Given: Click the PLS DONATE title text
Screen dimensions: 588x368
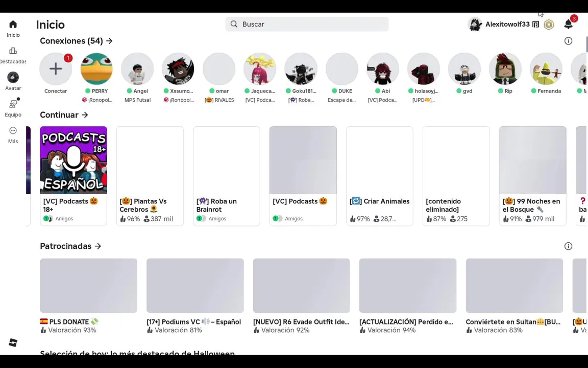Looking at the screenshot, I should (69, 322).
